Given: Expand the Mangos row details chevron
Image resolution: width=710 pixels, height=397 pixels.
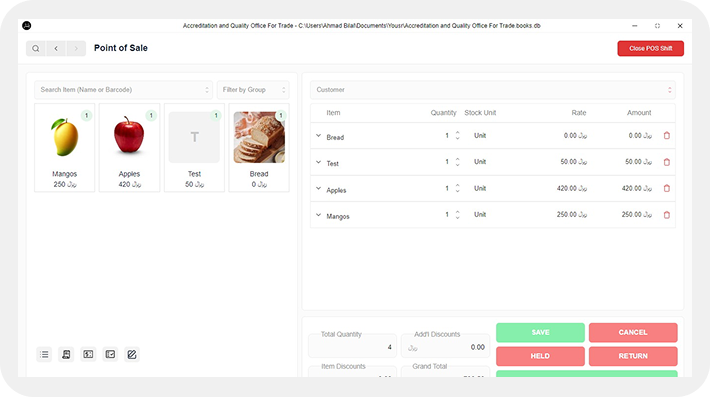Looking at the screenshot, I should tap(318, 215).
